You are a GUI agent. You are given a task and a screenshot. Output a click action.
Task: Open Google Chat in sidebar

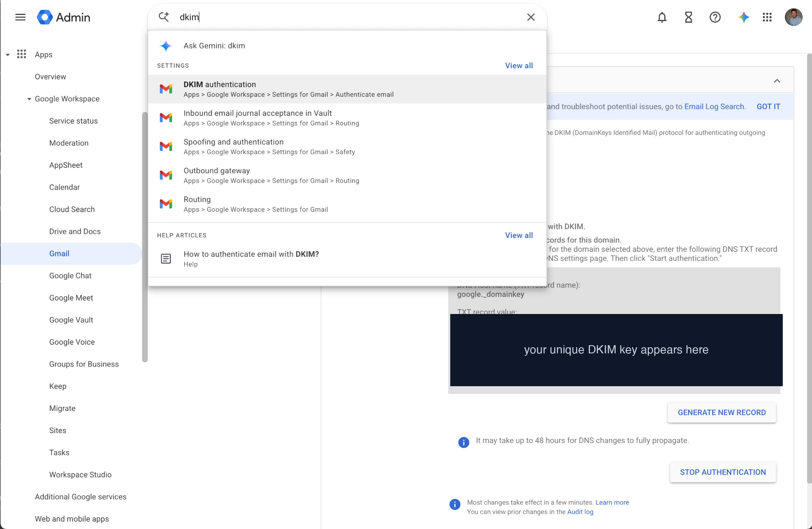[70, 276]
